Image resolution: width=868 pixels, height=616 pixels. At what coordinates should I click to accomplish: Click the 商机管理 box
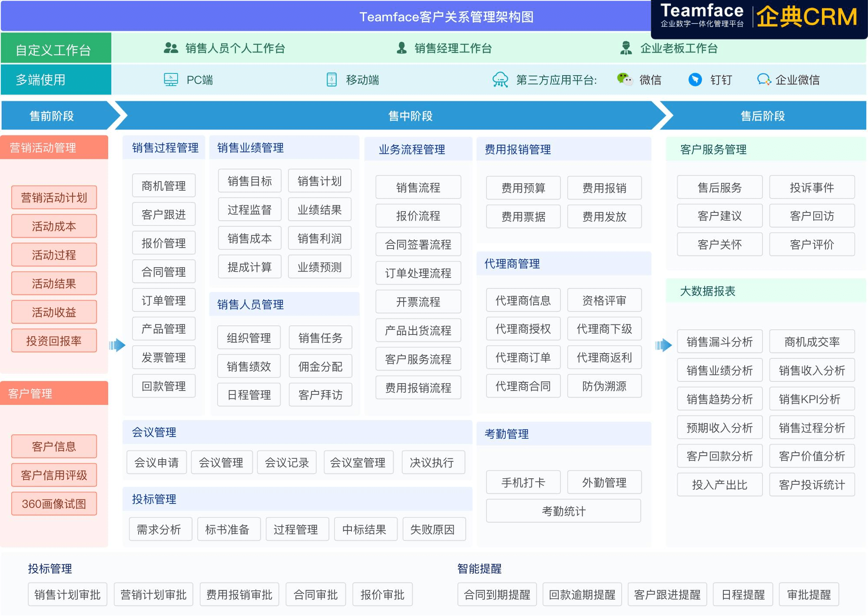click(x=164, y=186)
